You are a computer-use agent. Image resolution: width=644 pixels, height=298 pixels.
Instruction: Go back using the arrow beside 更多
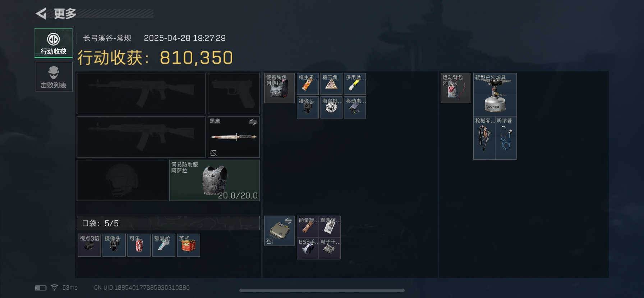[41, 14]
